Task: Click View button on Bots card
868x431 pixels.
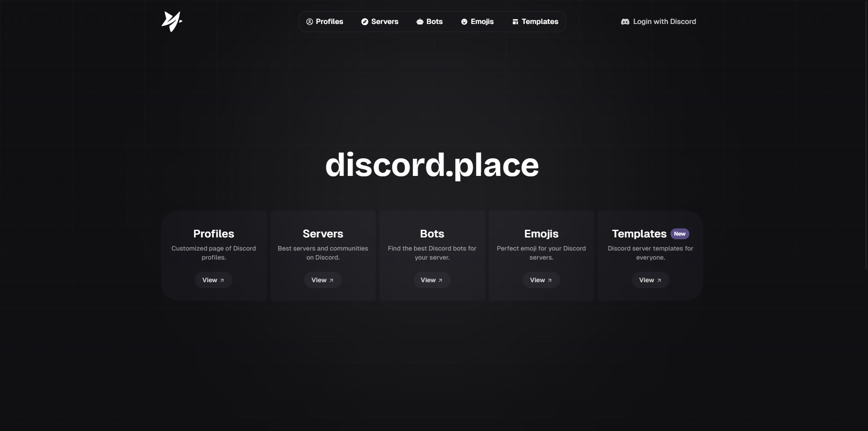Action: 432,280
